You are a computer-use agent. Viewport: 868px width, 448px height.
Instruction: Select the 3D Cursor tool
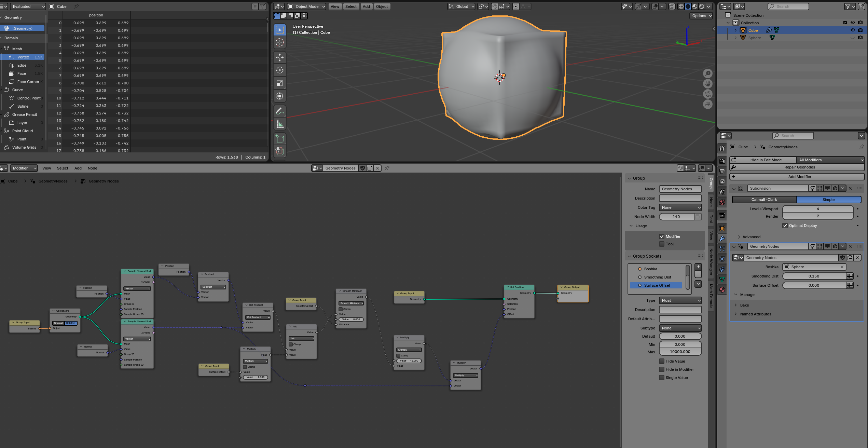280,42
